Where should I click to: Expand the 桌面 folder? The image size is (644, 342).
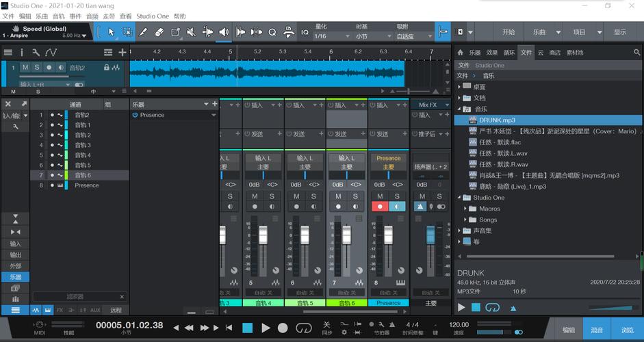459,87
